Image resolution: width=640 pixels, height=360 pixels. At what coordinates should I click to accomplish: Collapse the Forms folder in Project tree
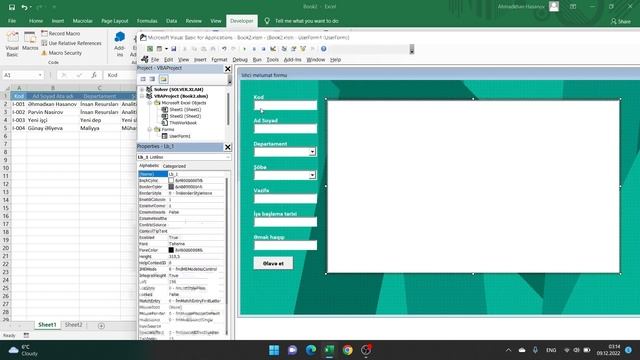(150, 129)
